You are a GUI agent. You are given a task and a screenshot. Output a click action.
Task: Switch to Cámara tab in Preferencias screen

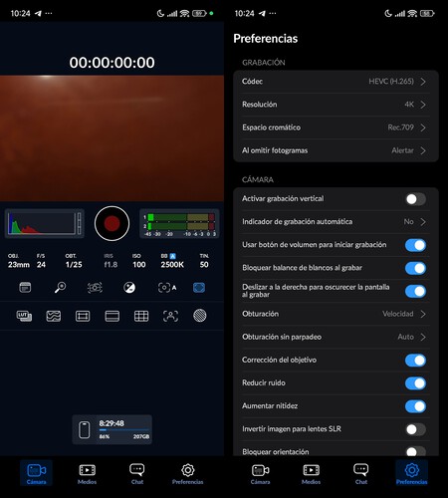(x=260, y=473)
